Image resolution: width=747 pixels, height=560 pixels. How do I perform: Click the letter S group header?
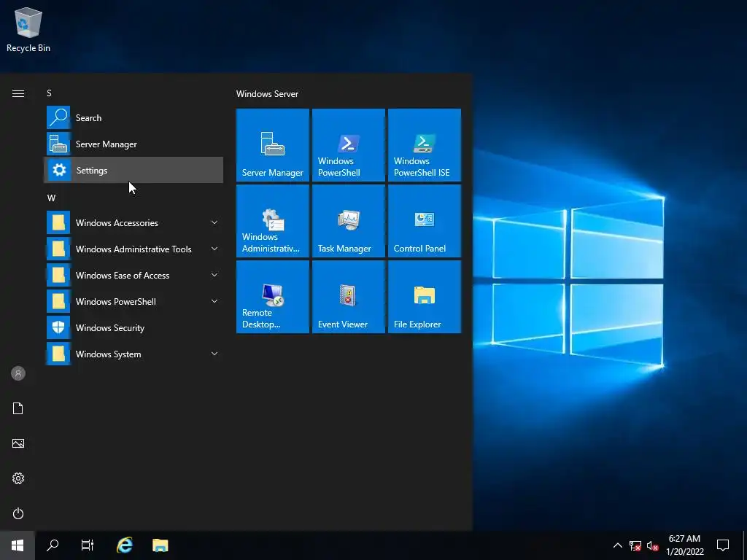pos(49,93)
